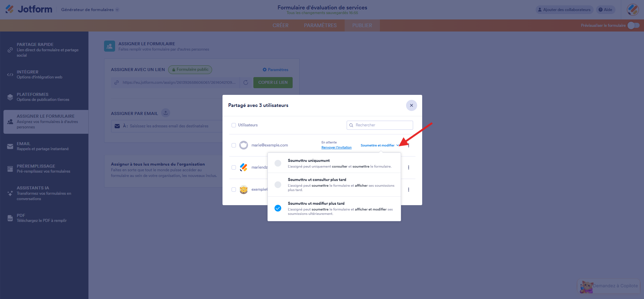Click the refresh link icon

[246, 82]
